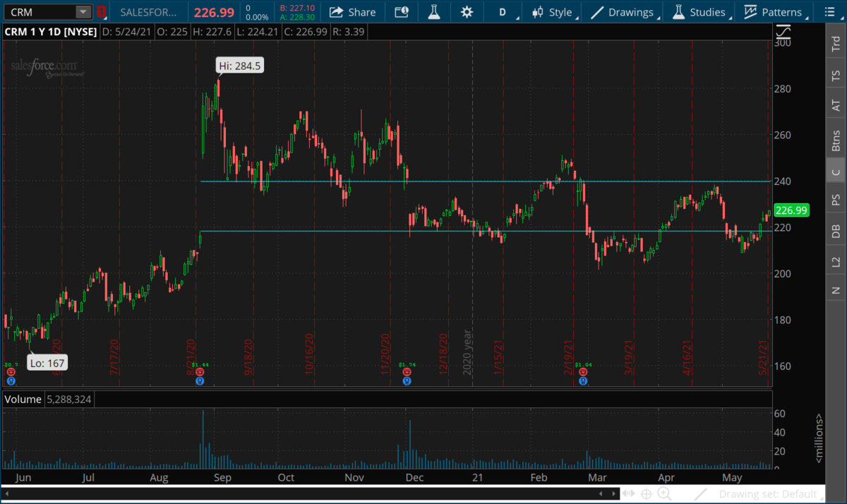The width and height of the screenshot is (847, 504).
Task: Click the June earnings phone icon
Action: point(11,372)
